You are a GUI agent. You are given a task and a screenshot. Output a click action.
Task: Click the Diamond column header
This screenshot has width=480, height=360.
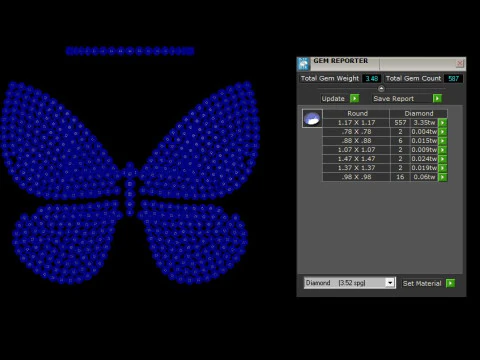419,113
